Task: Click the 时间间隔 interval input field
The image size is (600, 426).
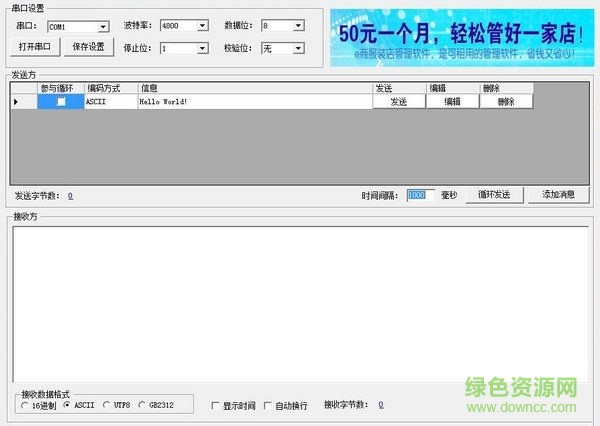Action: click(x=420, y=195)
